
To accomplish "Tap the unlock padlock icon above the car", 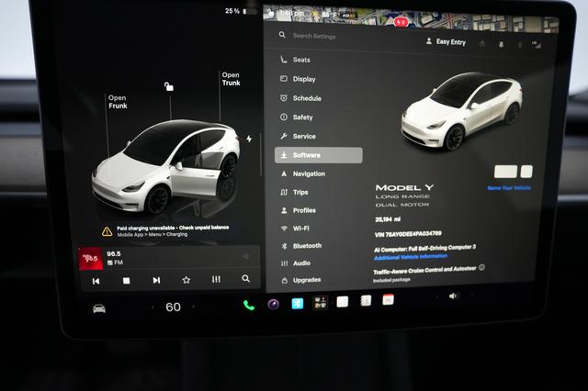I will point(169,86).
